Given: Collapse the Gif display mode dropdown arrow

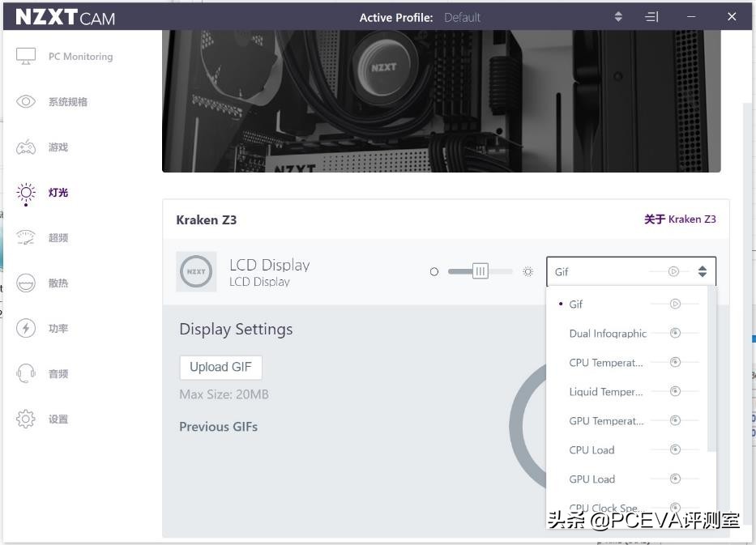Looking at the screenshot, I should point(703,272).
